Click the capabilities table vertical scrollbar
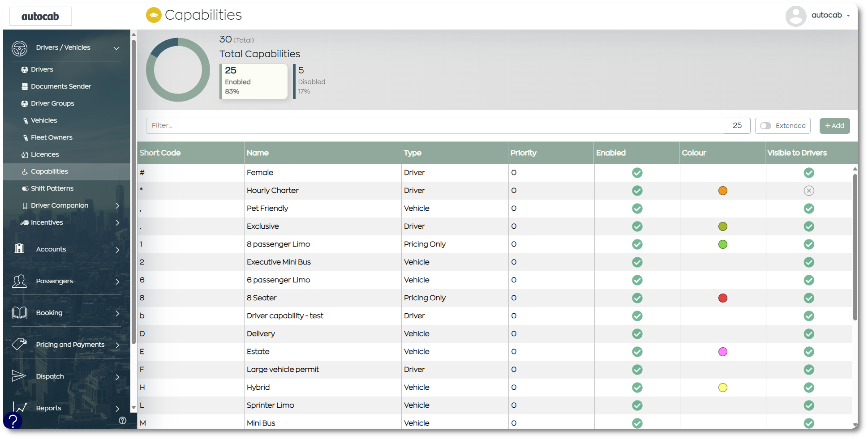 coord(855,247)
